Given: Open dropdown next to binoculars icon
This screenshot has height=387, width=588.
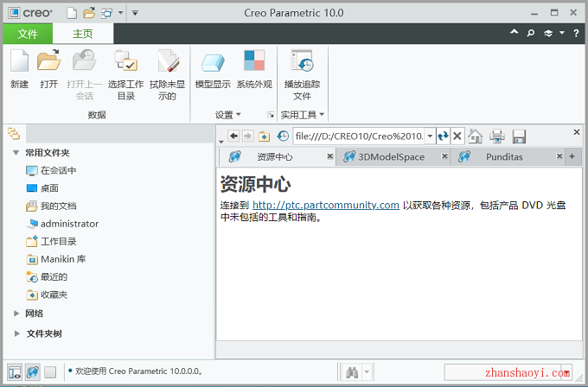Looking at the screenshot, I should pos(367,372).
